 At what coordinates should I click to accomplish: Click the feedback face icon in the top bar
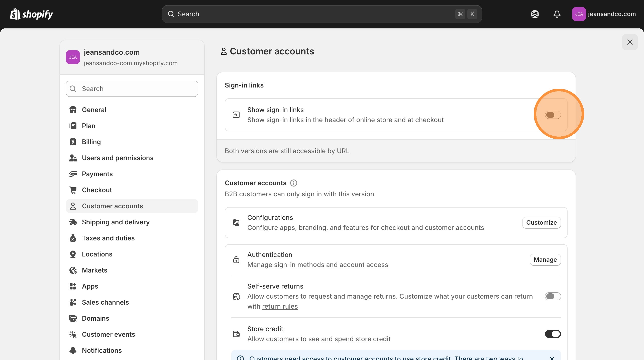535,14
